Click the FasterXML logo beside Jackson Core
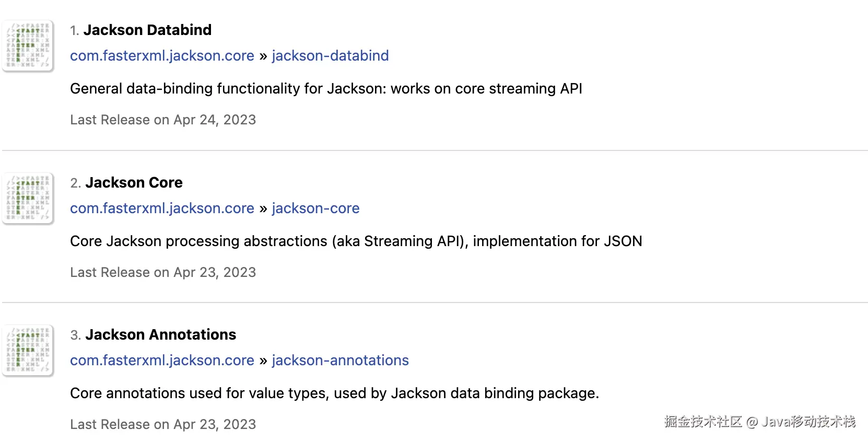 tap(28, 198)
